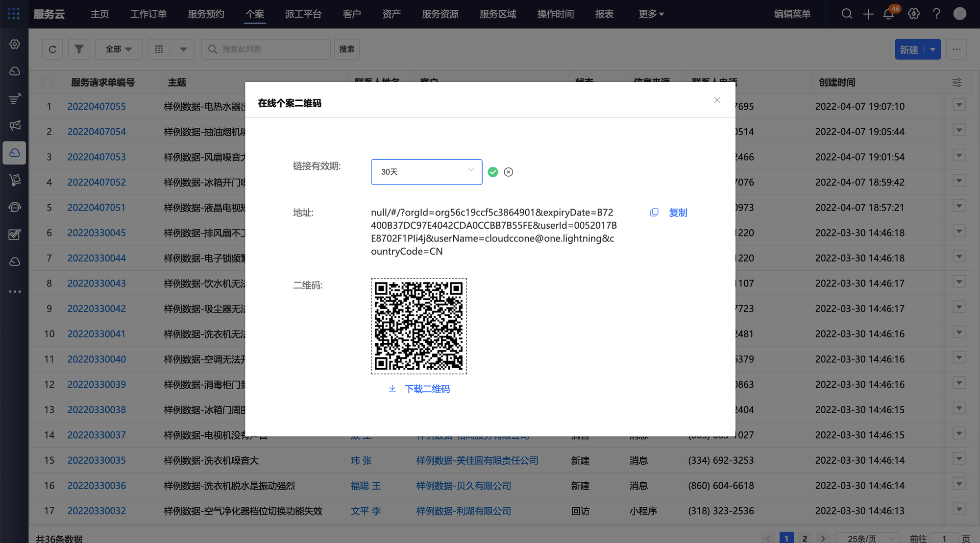This screenshot has width=980, height=543.
Task: Click the refresh list icon
Action: click(x=52, y=49)
